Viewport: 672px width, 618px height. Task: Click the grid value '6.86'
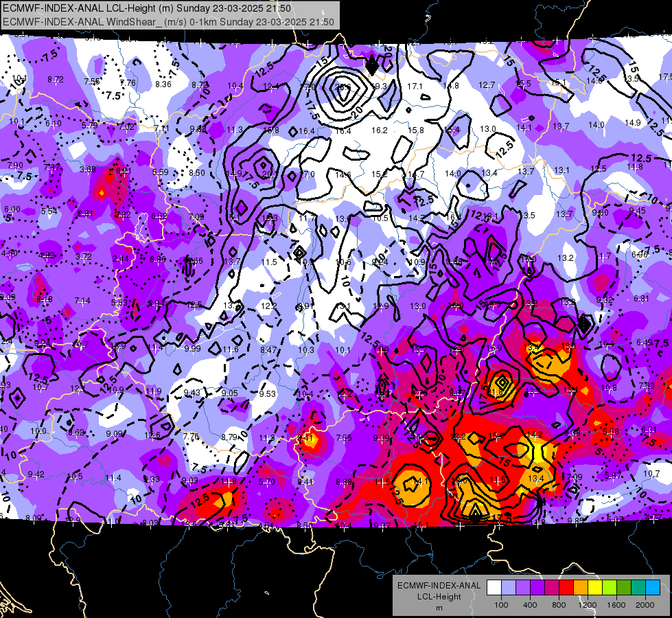tap(158, 260)
